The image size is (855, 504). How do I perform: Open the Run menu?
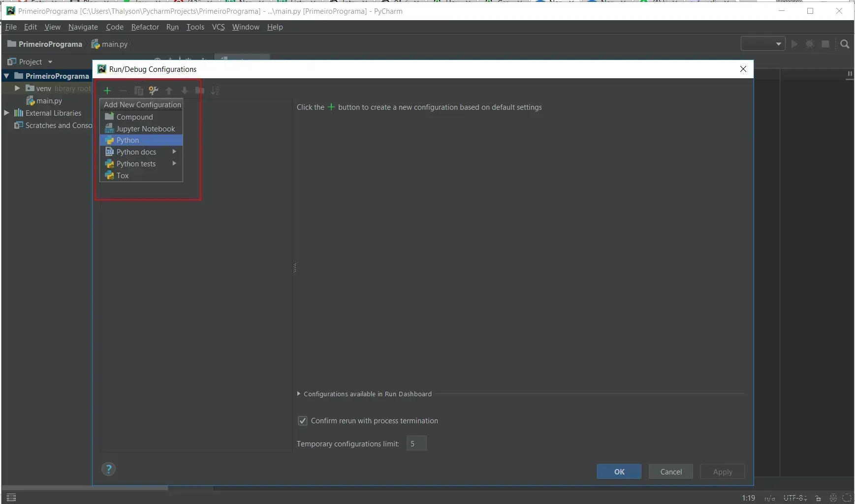pos(172,27)
